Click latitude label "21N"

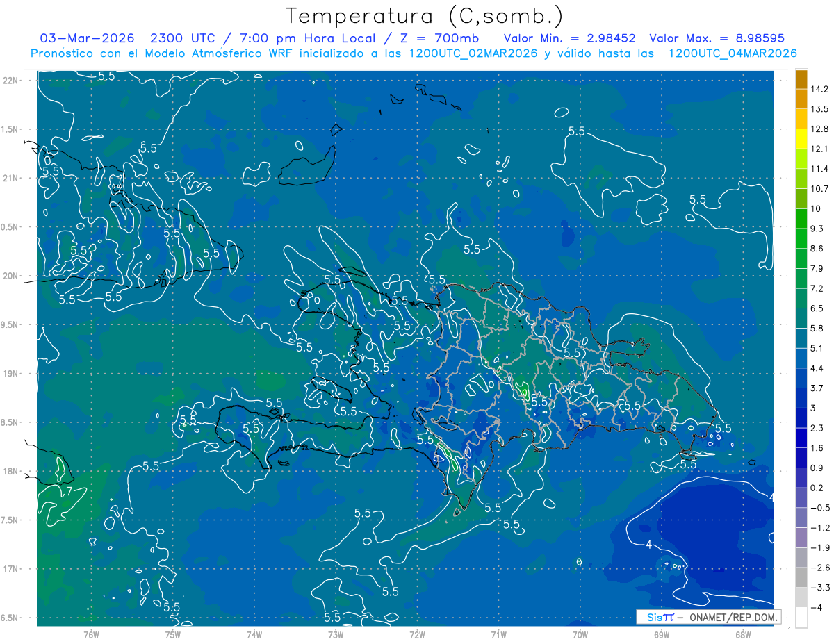point(10,179)
